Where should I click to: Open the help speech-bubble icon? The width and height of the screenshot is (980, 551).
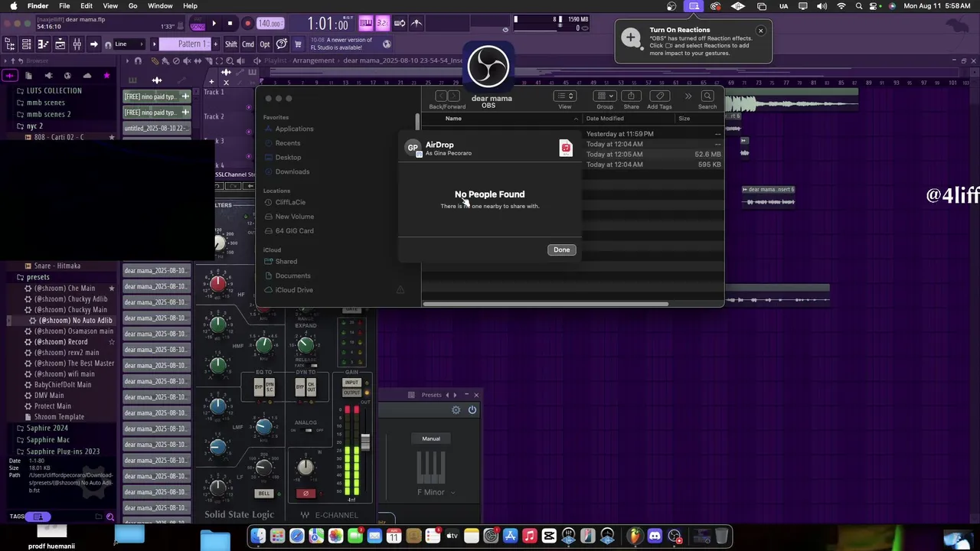click(281, 44)
